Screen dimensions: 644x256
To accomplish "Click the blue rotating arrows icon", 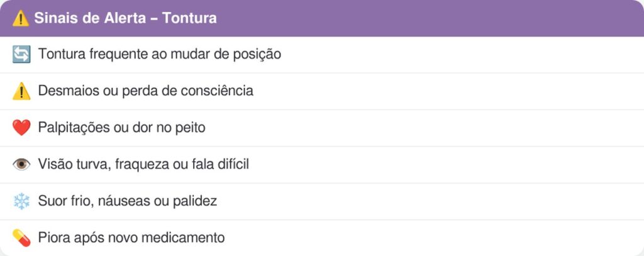I will 21,55.
